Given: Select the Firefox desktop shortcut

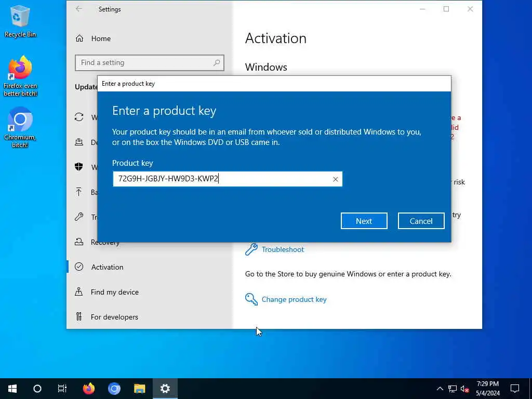Looking at the screenshot, I should pos(20,76).
